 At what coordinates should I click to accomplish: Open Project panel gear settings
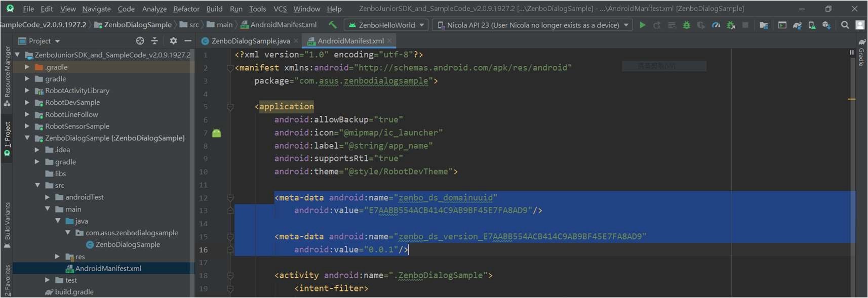173,41
